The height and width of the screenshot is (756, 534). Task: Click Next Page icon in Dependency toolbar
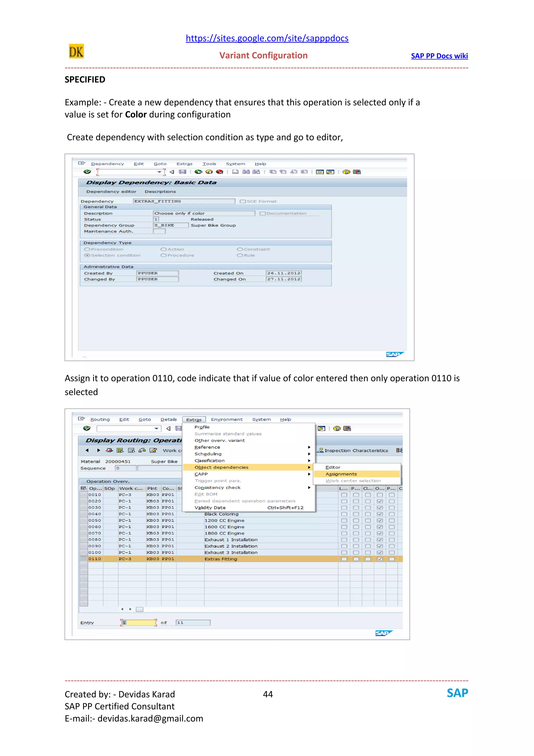point(294,172)
